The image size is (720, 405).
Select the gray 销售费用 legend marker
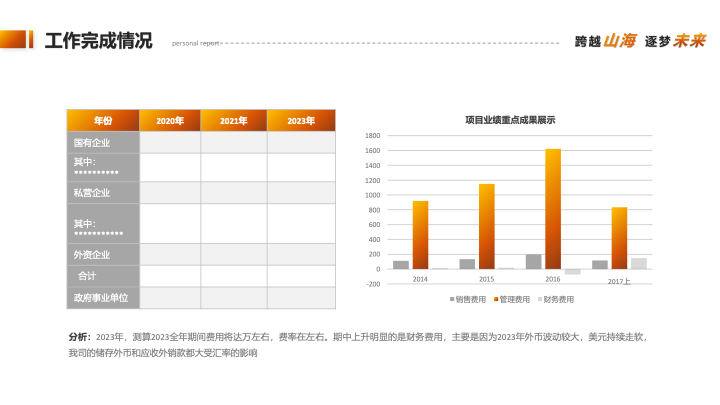(x=452, y=299)
